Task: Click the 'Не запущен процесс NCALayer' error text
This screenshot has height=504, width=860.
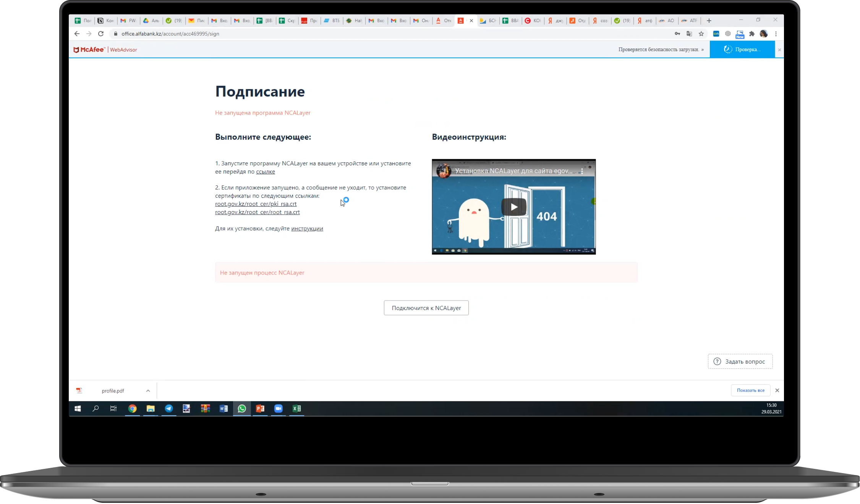Action: coord(262,273)
